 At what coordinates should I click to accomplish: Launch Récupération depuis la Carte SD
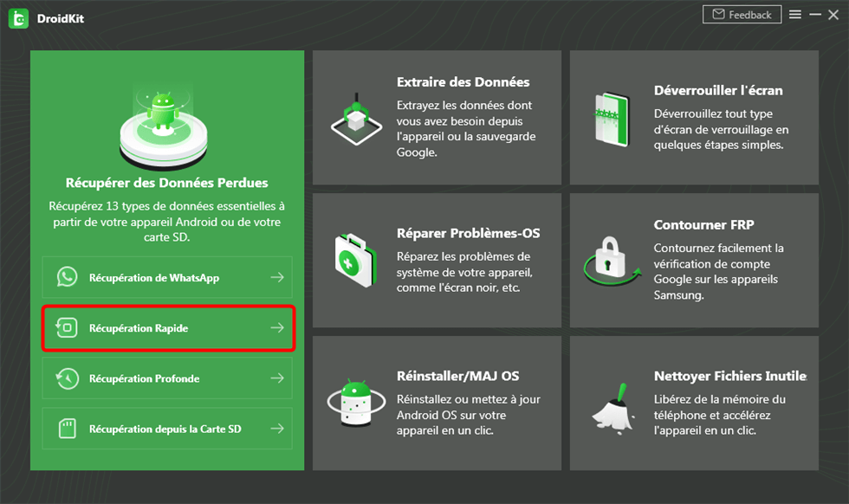[x=167, y=428]
